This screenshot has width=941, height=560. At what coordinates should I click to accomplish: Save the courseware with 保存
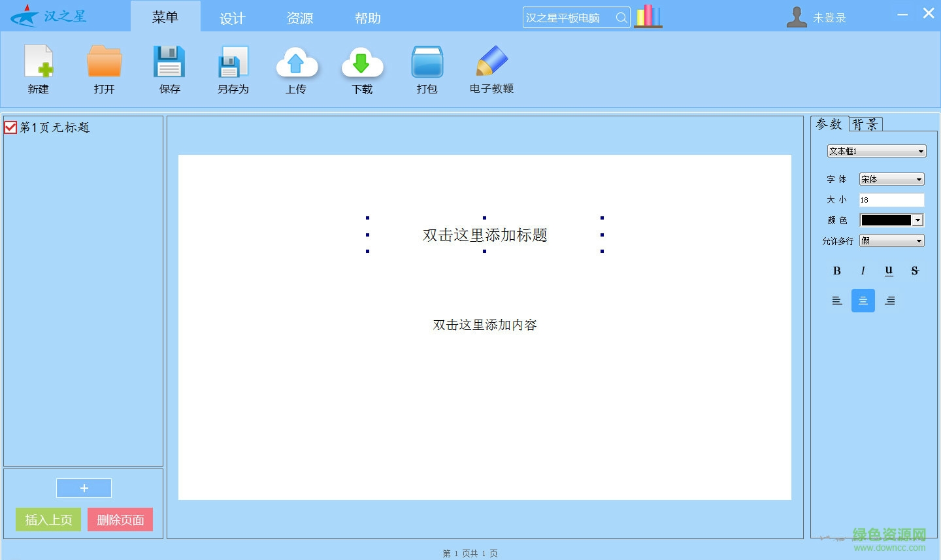click(169, 69)
